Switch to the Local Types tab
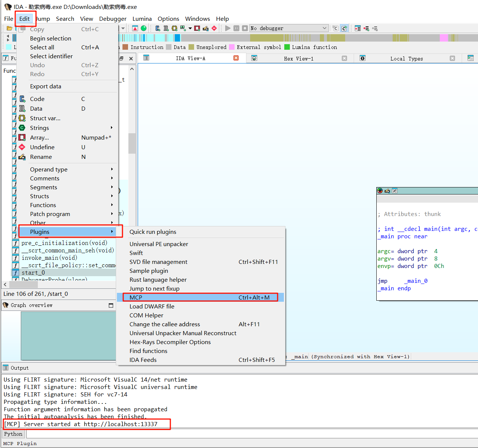 pos(406,58)
